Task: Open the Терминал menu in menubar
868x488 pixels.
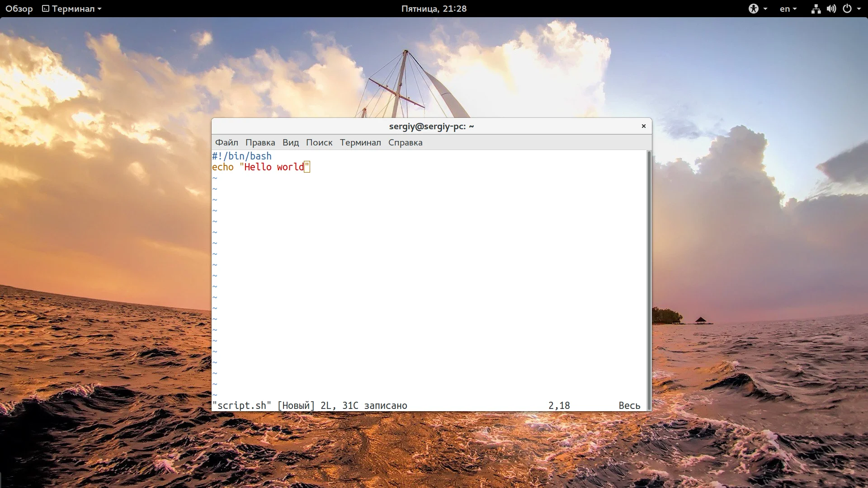Action: coord(360,142)
